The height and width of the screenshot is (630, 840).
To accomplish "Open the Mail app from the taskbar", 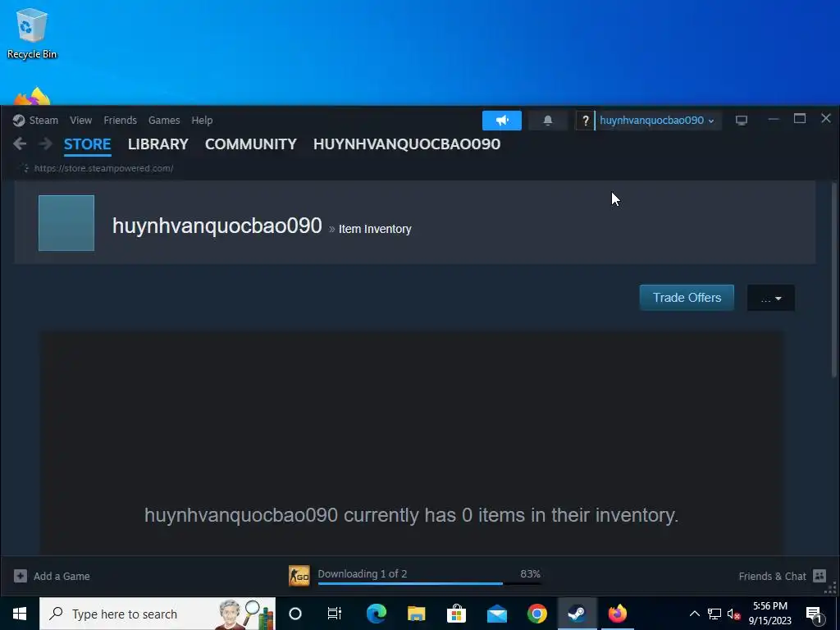I will (496, 614).
